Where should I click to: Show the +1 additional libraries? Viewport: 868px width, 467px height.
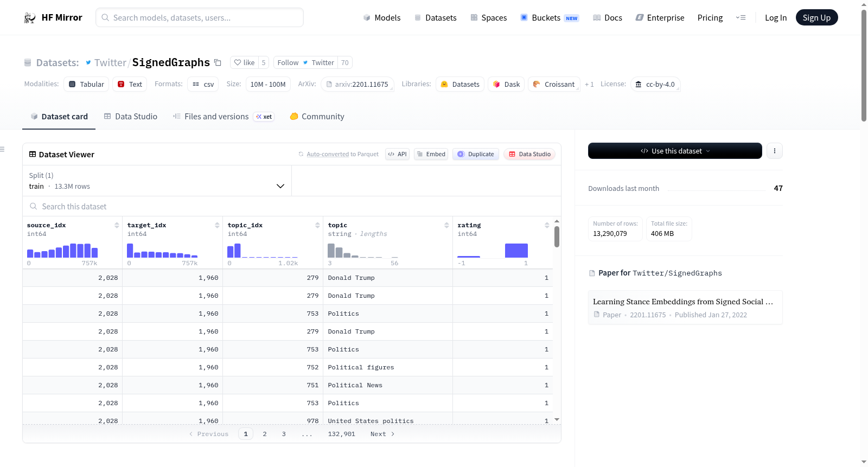tap(589, 84)
